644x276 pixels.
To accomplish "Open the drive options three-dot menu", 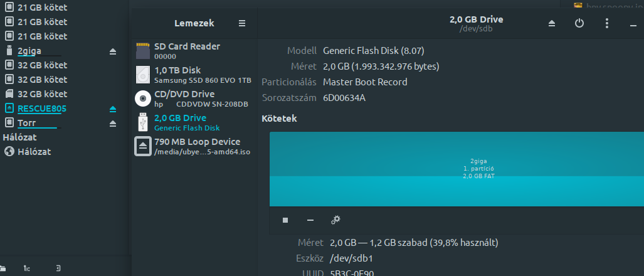I will point(606,23).
